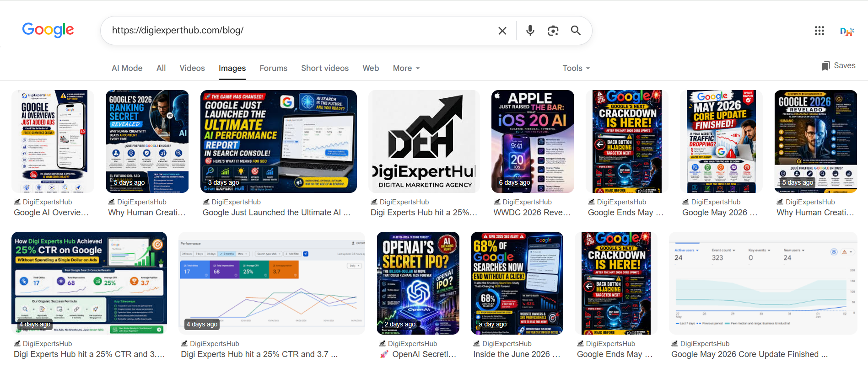Click the 'Inside the June 2026 …' title

coord(517,354)
